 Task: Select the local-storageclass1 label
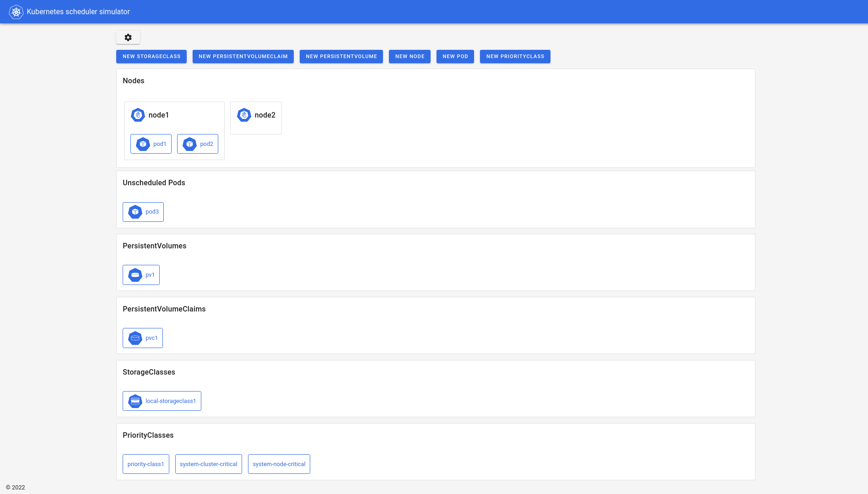(x=171, y=401)
